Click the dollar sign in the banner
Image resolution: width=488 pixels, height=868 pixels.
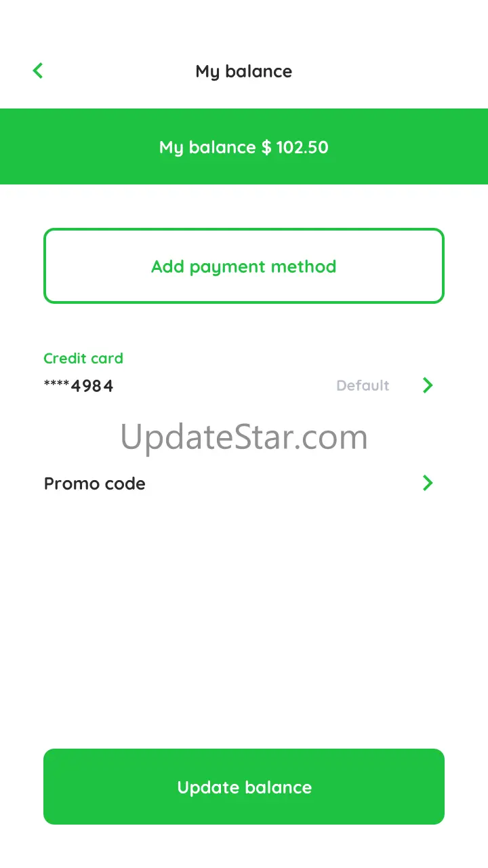(x=266, y=147)
